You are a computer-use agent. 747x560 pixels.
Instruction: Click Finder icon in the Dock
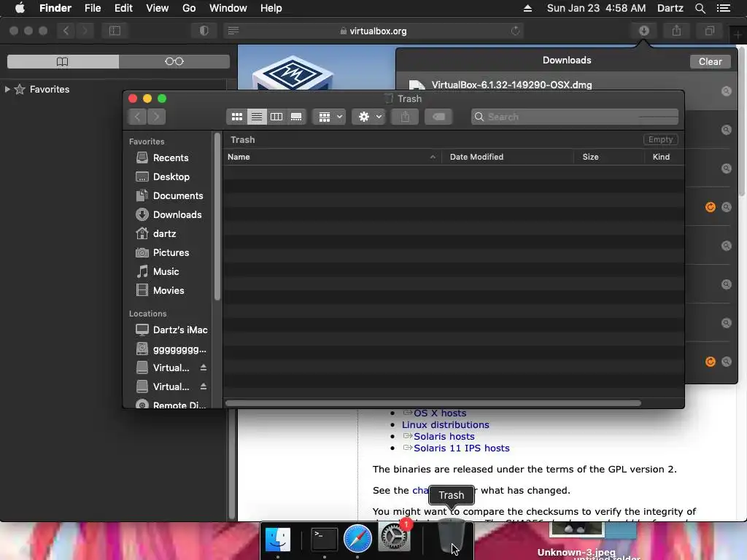click(278, 539)
